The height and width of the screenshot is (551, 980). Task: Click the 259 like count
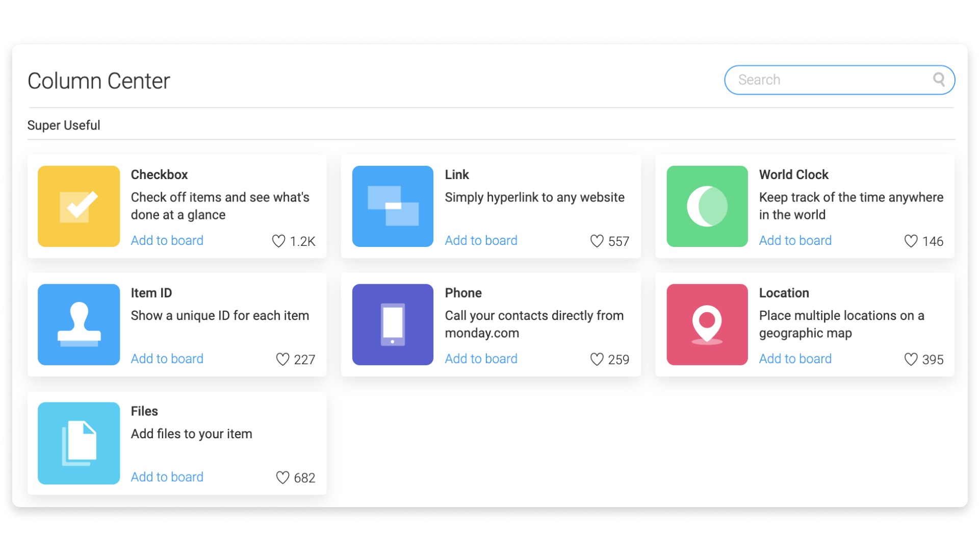click(618, 360)
